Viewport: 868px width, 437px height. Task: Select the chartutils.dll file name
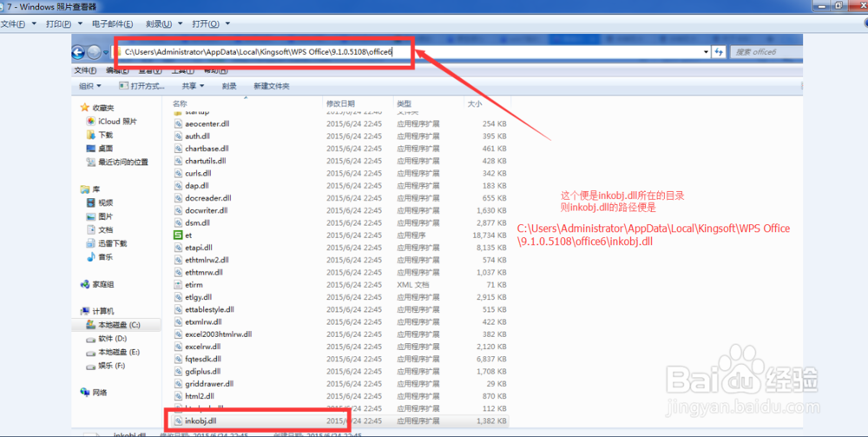[x=206, y=161]
